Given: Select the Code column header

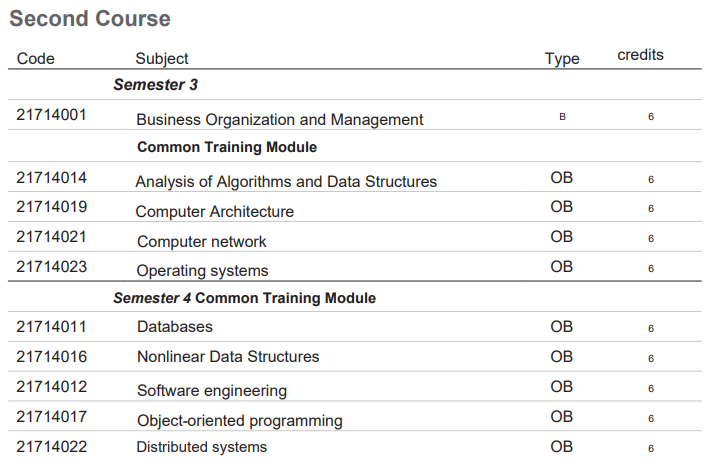Looking at the screenshot, I should click(x=36, y=58).
